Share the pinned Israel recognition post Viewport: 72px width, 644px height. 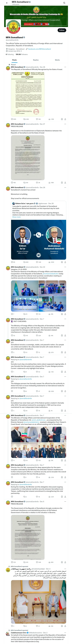(65, 119)
